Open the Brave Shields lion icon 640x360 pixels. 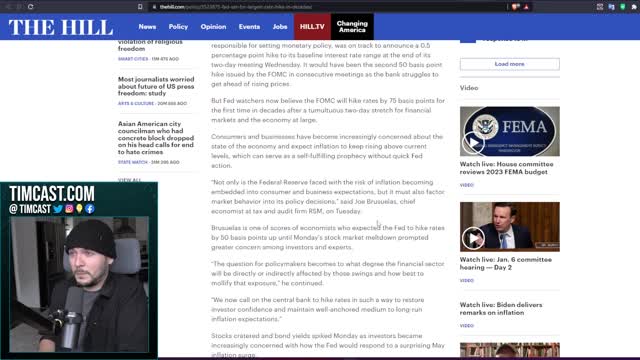pyautogui.click(x=516, y=7)
